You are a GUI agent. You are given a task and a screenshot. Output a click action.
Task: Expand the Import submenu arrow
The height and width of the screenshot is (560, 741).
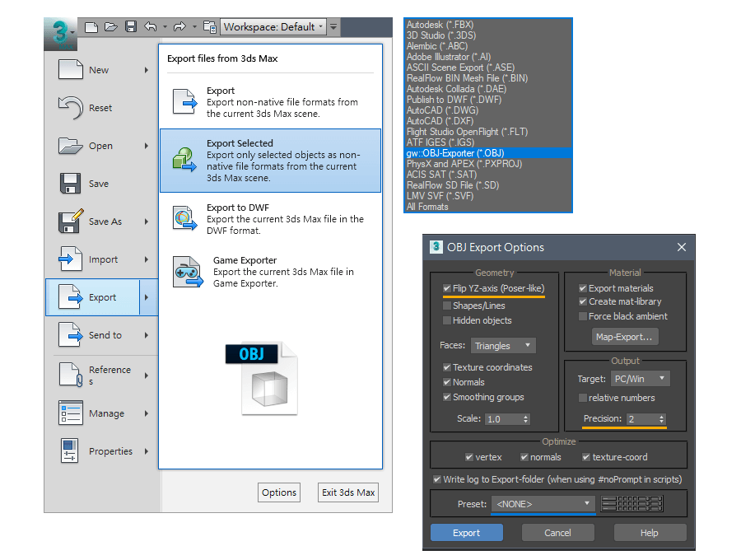point(147,259)
